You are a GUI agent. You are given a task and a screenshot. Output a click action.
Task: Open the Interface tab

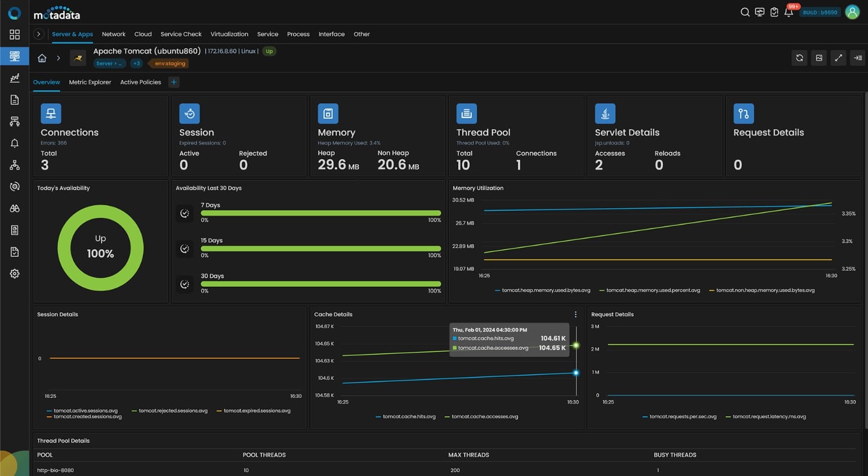(332, 34)
